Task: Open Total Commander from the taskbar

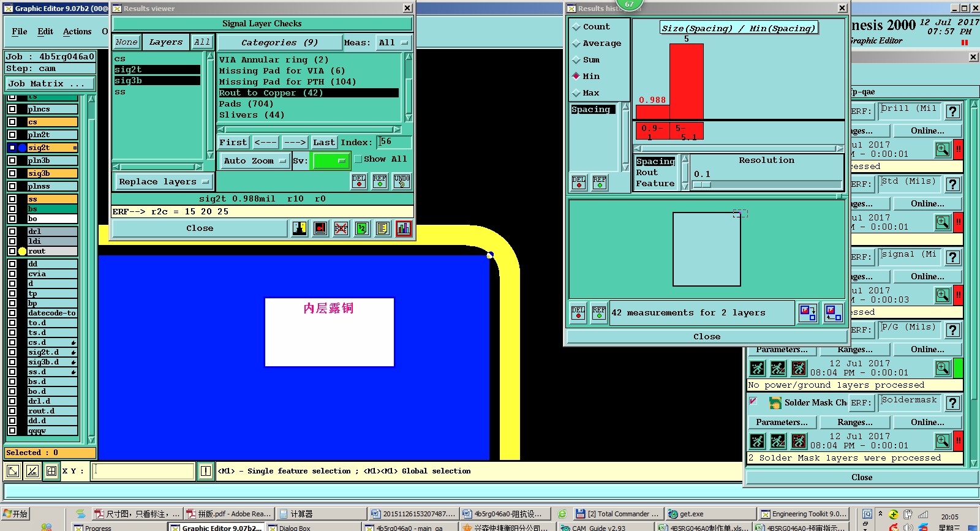Action: click(x=617, y=514)
